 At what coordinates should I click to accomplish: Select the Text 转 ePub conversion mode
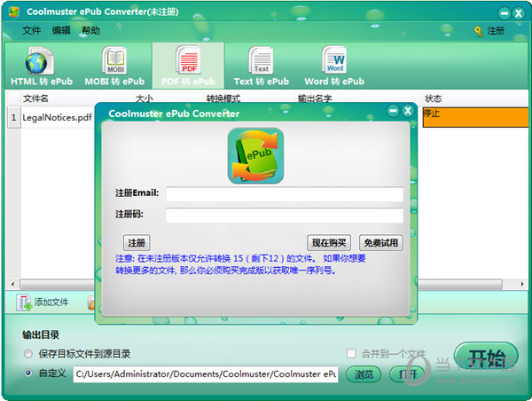262,67
